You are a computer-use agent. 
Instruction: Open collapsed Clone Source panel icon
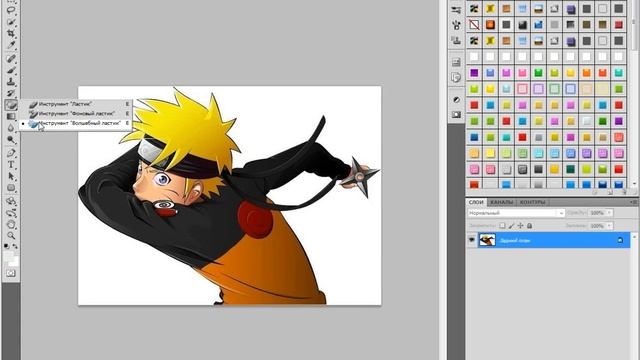(x=456, y=40)
